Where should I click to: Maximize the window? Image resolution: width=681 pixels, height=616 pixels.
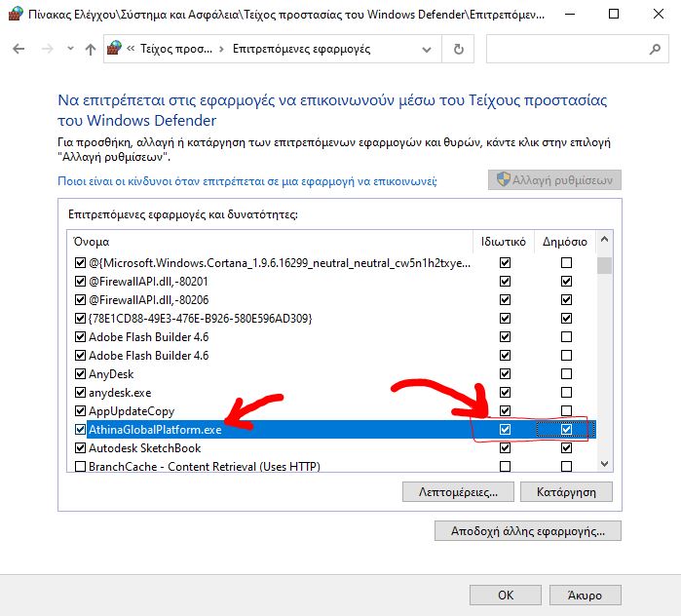(614, 14)
